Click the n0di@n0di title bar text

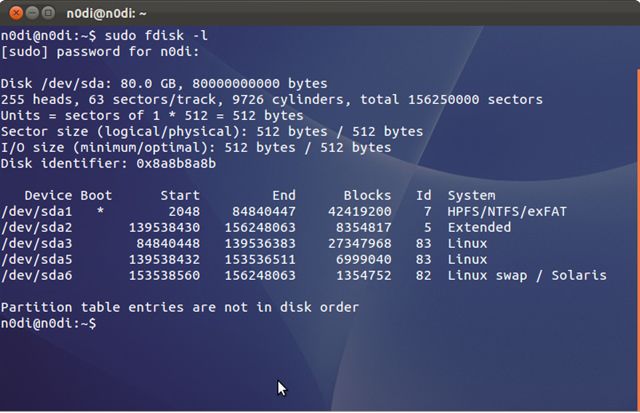[x=105, y=14]
